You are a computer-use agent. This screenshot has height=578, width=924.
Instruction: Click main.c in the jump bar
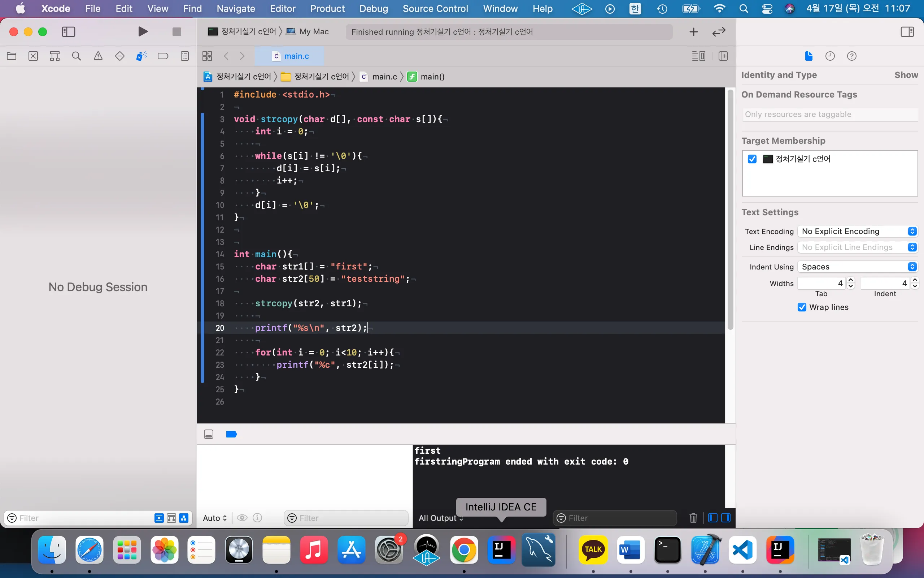pyautogui.click(x=379, y=77)
